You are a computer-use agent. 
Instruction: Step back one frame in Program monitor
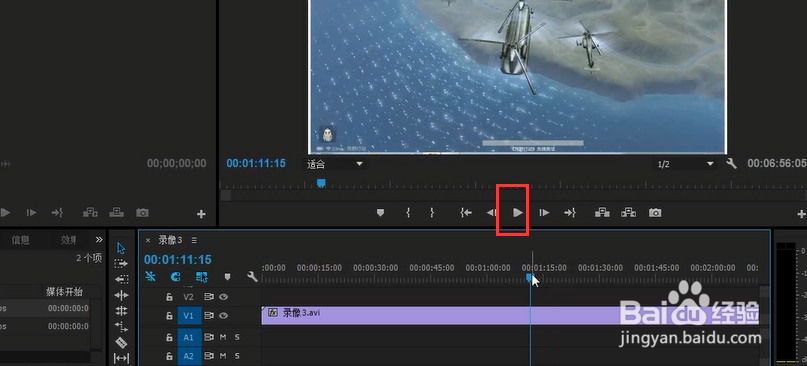pos(491,213)
